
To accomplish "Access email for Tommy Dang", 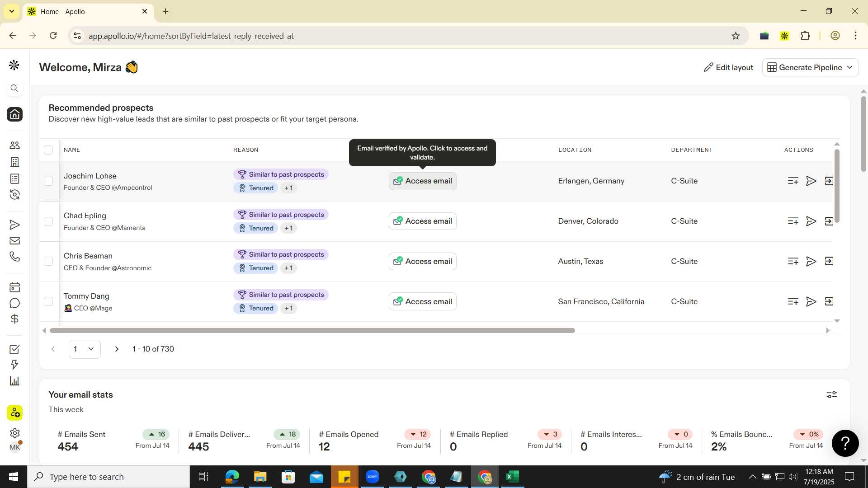I will pyautogui.click(x=422, y=301).
